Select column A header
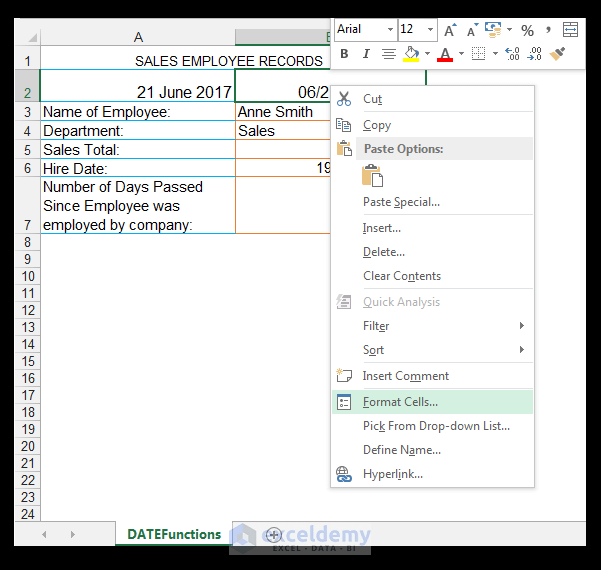 click(138, 37)
